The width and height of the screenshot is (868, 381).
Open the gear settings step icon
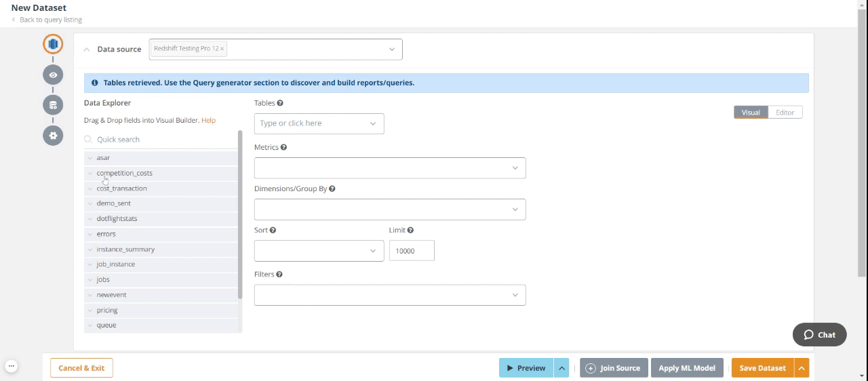(53, 136)
